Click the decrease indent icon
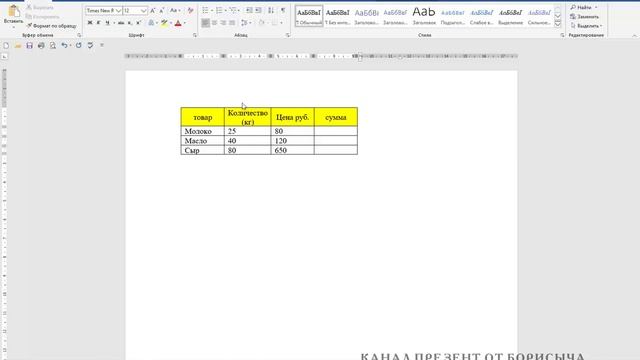Viewport: 640px width, 360px height. pyautogui.click(x=249, y=10)
